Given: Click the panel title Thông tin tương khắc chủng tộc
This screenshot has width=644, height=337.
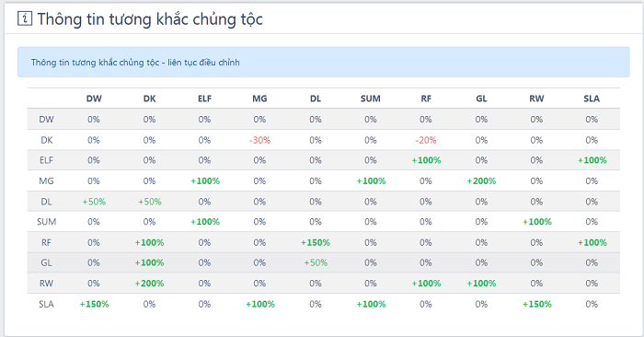Looking at the screenshot, I should [150, 19].
